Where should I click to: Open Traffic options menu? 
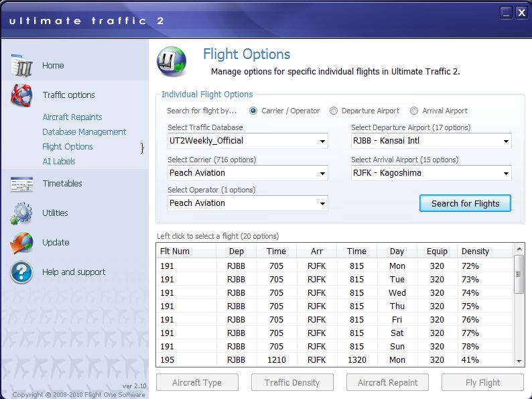[68, 95]
